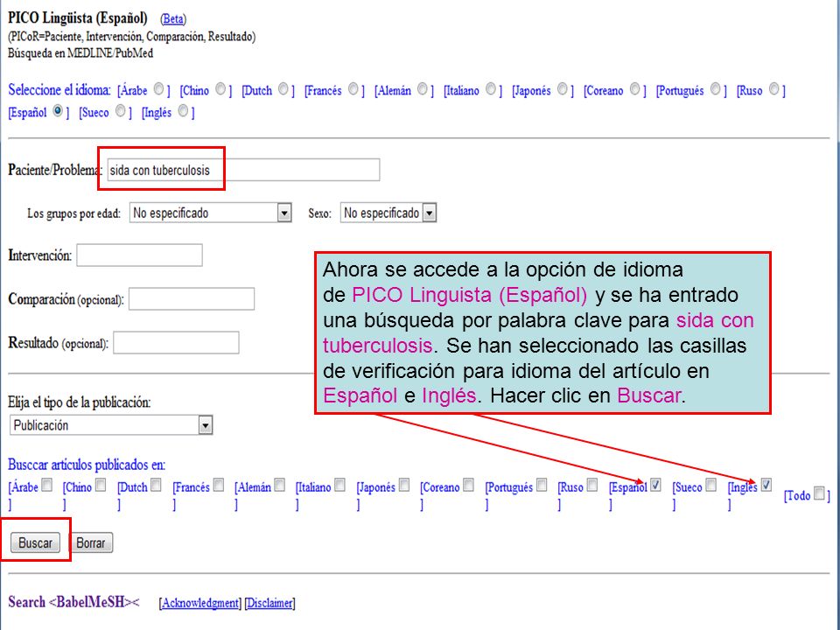Open the Sexo dropdown
This screenshot has width=840, height=630.
click(x=388, y=213)
